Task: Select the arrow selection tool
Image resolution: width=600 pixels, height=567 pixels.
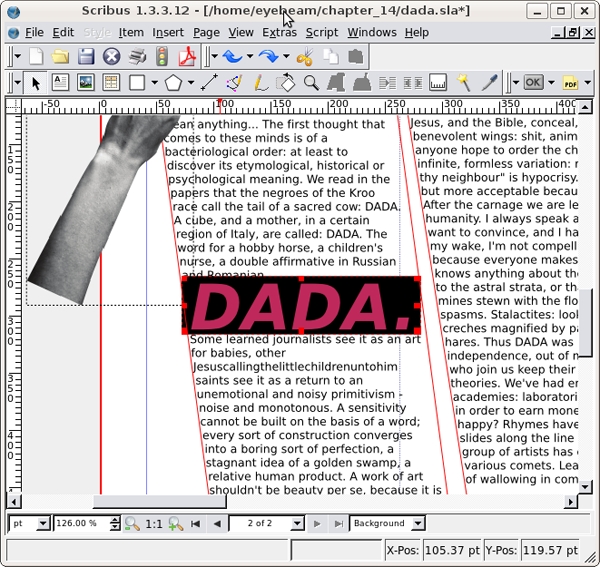Action: pyautogui.click(x=36, y=83)
